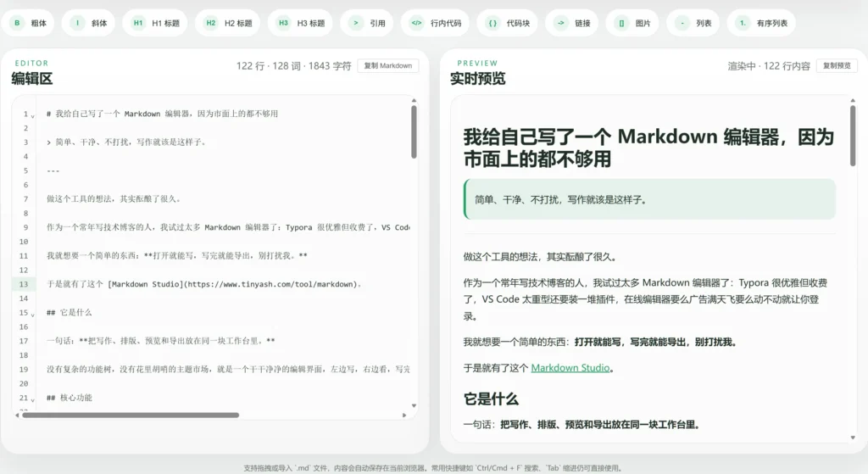Add a blockquote with the 引用 button

368,23
